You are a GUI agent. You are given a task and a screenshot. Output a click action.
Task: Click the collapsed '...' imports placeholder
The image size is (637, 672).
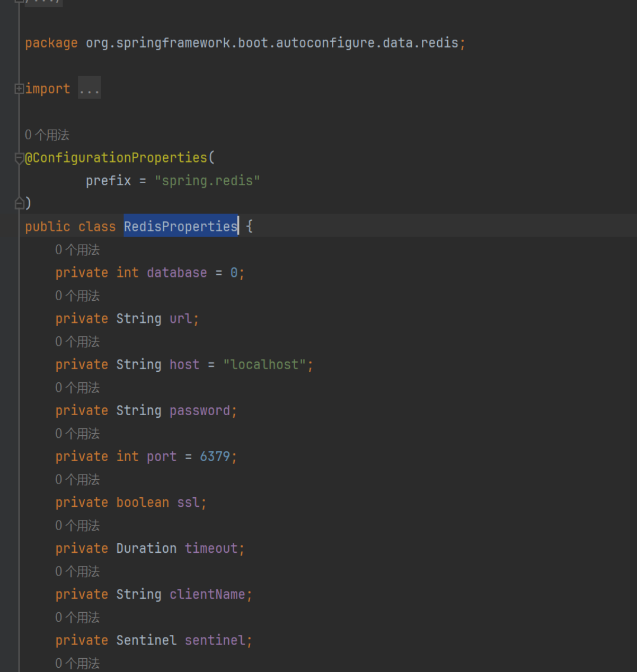click(89, 88)
